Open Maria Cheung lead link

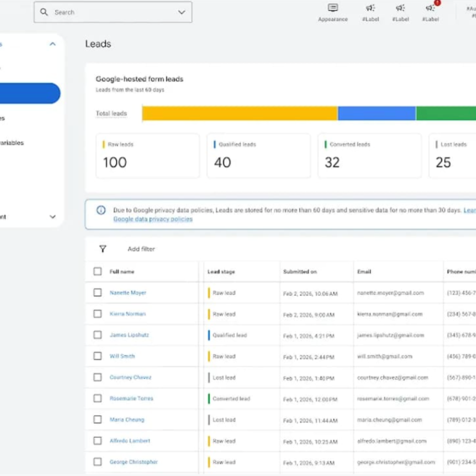tap(127, 420)
